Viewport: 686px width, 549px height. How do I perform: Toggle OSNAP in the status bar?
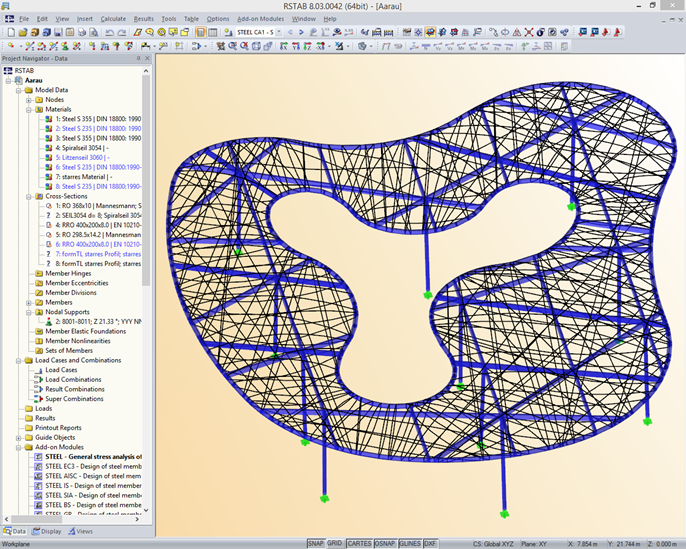tap(384, 543)
